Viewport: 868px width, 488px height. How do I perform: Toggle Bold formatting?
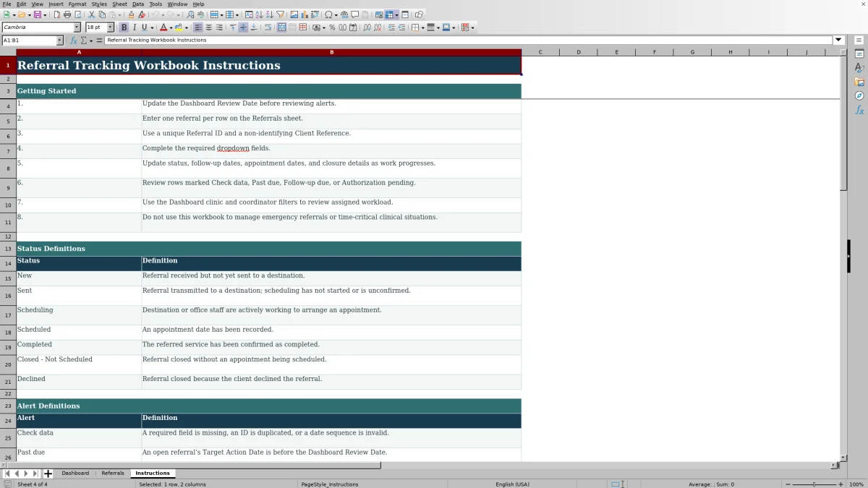(x=124, y=27)
